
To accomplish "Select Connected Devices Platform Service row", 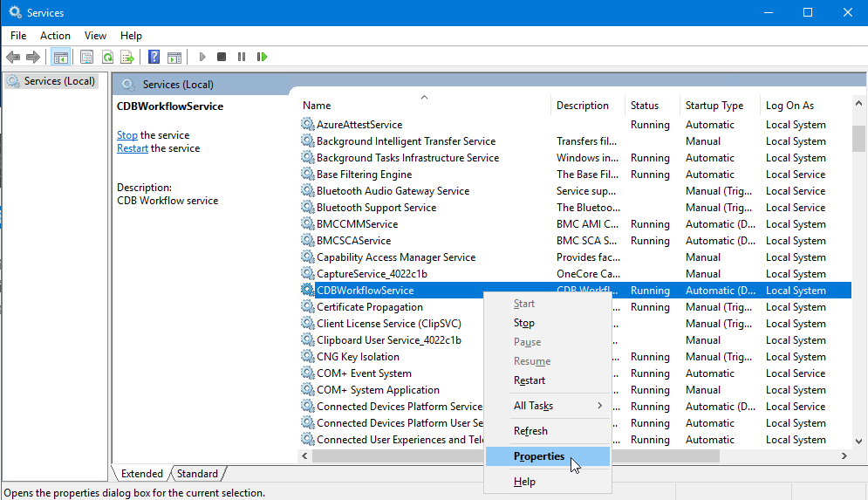I will coord(576,407).
